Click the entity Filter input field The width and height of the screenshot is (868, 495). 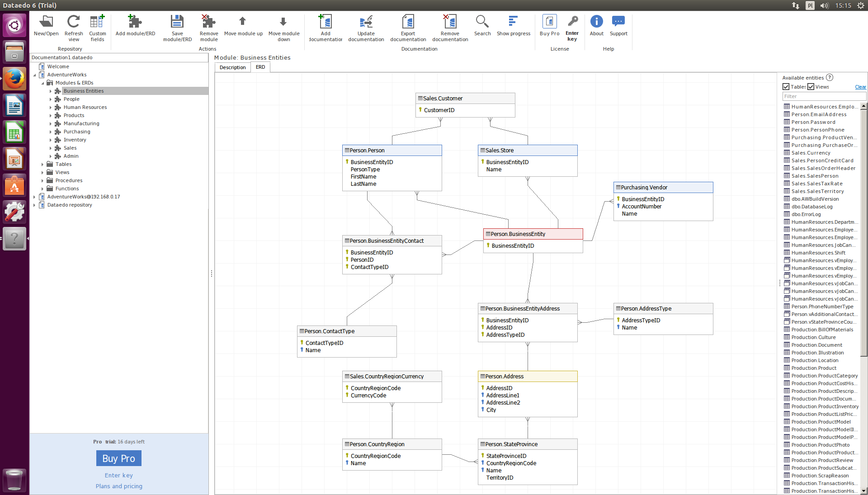[824, 96]
